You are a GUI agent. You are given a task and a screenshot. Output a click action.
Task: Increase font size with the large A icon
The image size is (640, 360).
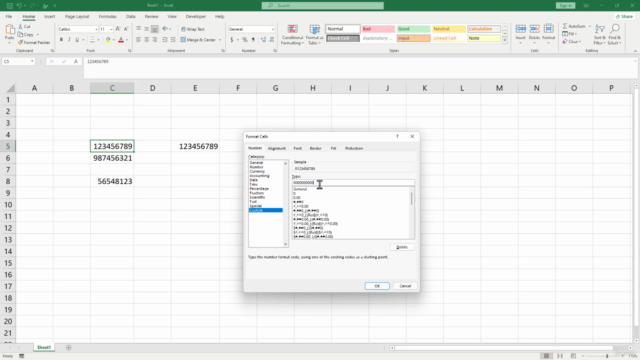pos(118,29)
